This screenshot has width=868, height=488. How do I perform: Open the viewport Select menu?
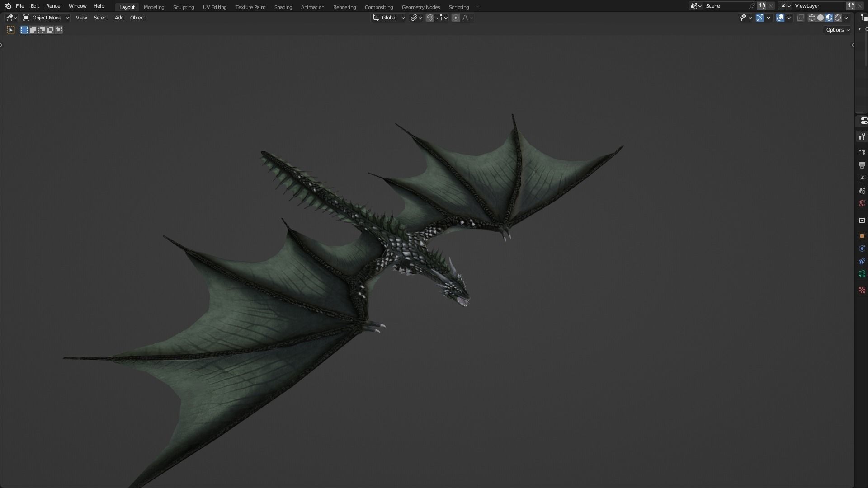[x=101, y=18]
